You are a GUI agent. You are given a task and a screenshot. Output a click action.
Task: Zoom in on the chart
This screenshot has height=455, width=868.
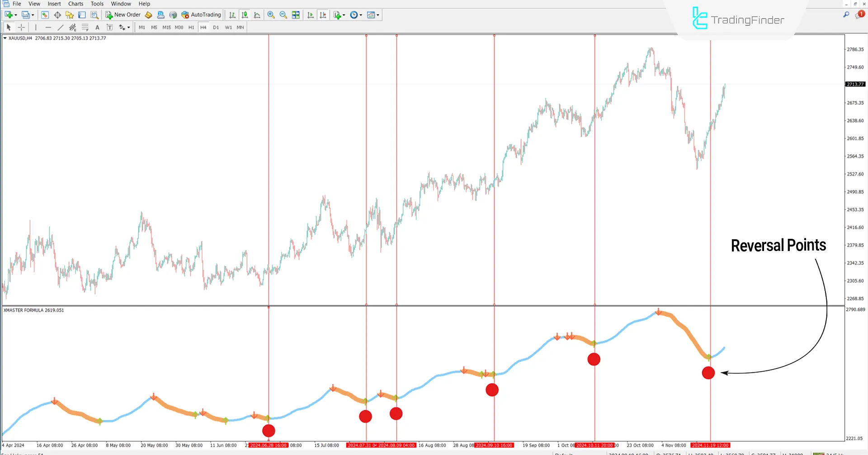pos(271,14)
